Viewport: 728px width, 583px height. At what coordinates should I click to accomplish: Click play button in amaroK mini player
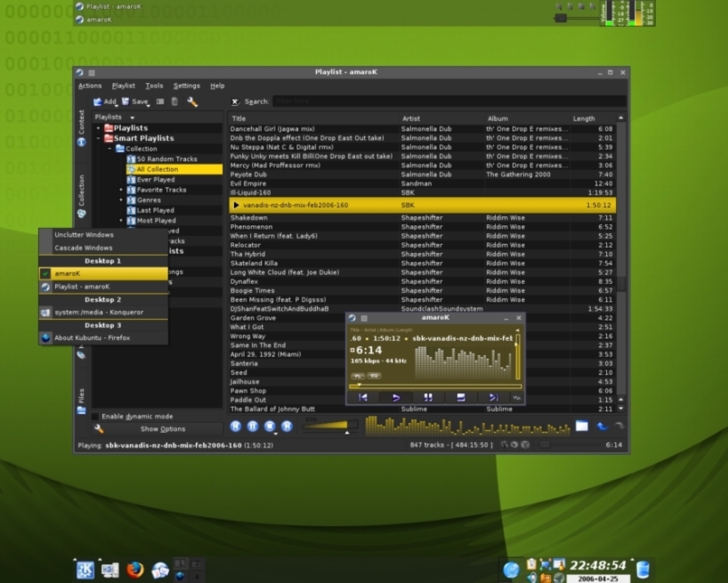396,397
